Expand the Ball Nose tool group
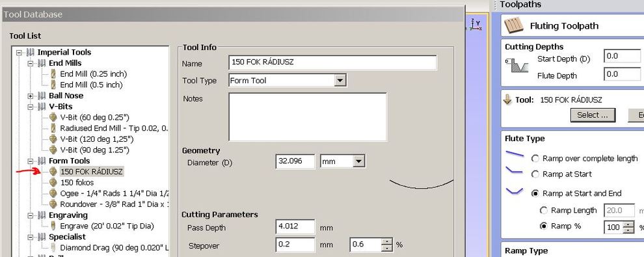The height and width of the screenshot is (257, 644). [x=31, y=96]
